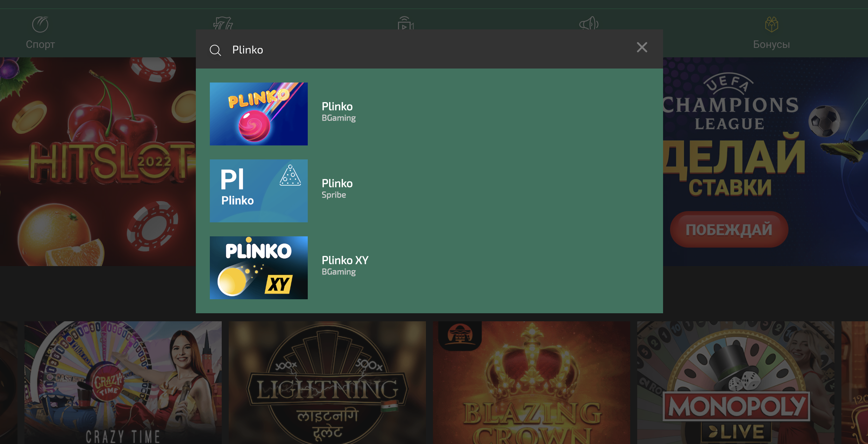
Task: Select Plinko BGaming result title
Action: (x=337, y=106)
